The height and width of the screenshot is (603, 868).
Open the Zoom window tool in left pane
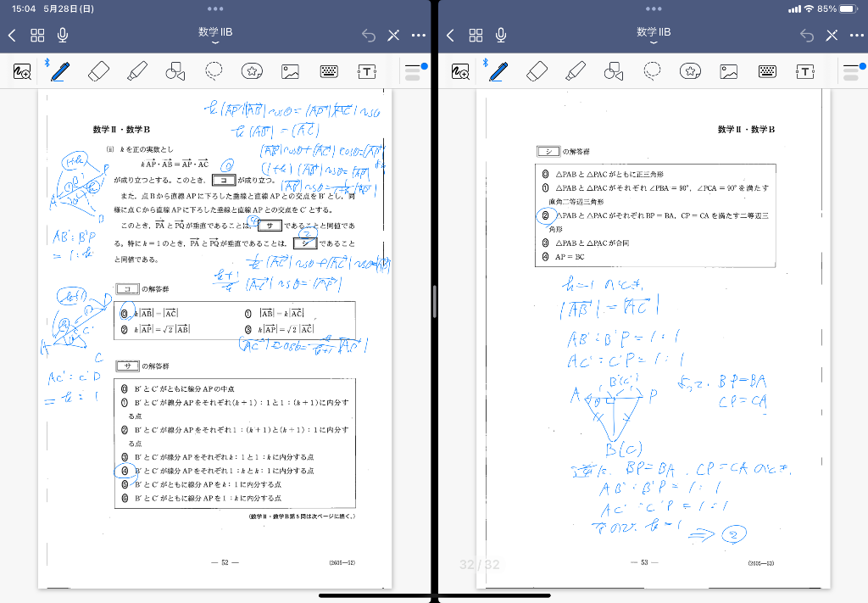(22, 72)
